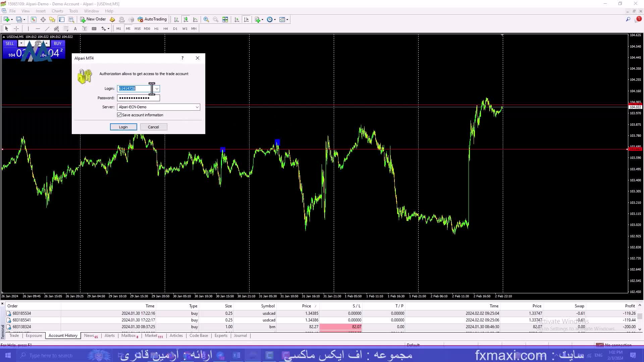Click the New Order toolbar button

(x=93, y=19)
